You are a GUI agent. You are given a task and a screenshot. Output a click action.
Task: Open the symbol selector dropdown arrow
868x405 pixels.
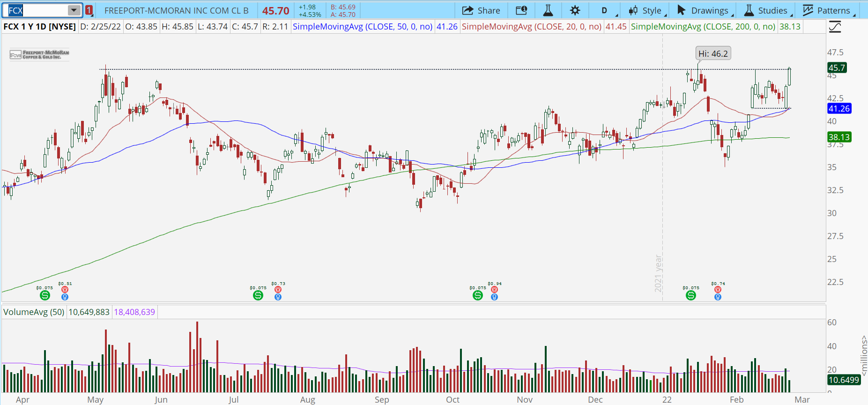coord(74,10)
